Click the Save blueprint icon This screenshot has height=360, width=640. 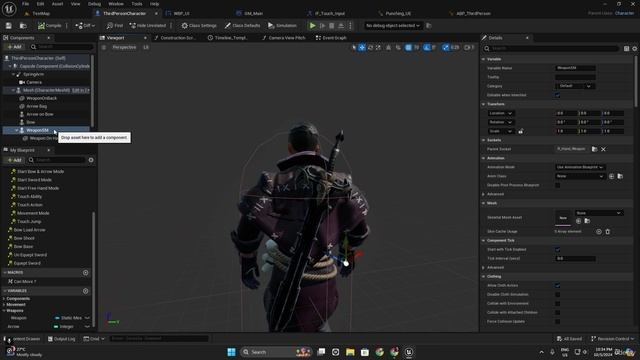coord(9,26)
